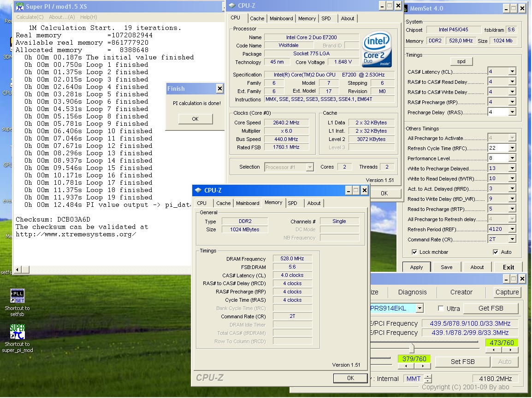Click the About button in MemSet

pyautogui.click(x=477, y=267)
